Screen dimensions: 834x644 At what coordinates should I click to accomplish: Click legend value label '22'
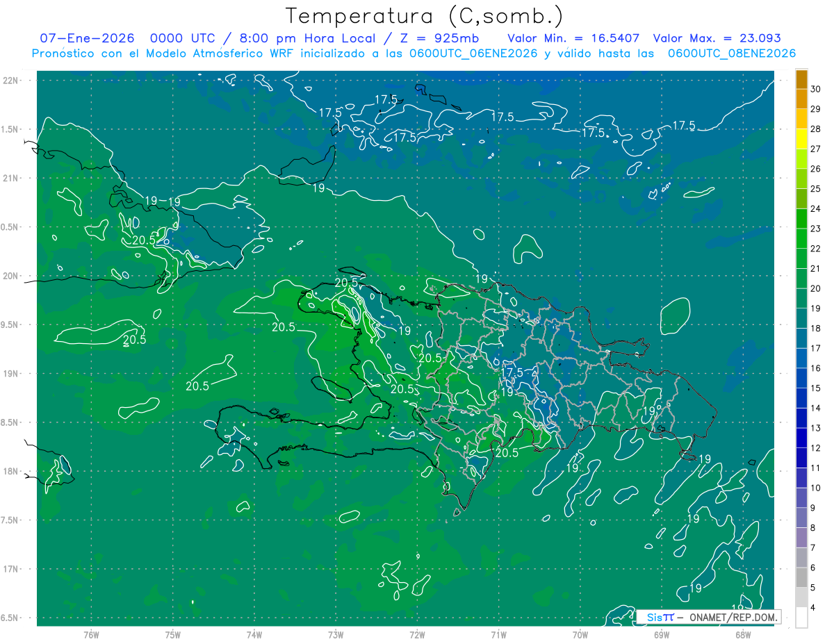(816, 249)
